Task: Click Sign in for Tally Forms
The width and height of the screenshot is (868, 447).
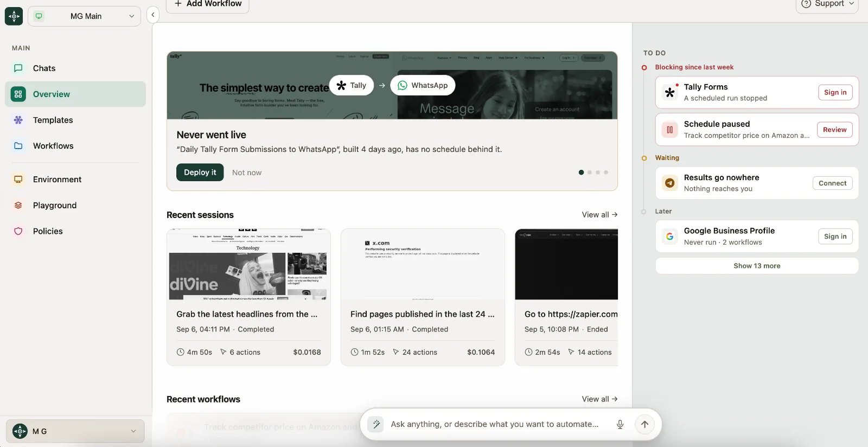Action: 835,93
